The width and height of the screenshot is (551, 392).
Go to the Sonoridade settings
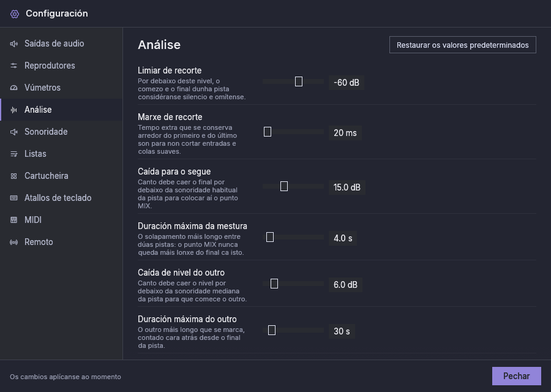coord(61,132)
